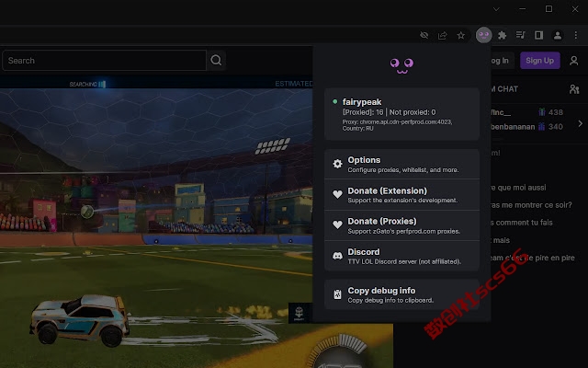Click the Rocket League video player
This screenshot has width=588, height=368.
(x=156, y=222)
